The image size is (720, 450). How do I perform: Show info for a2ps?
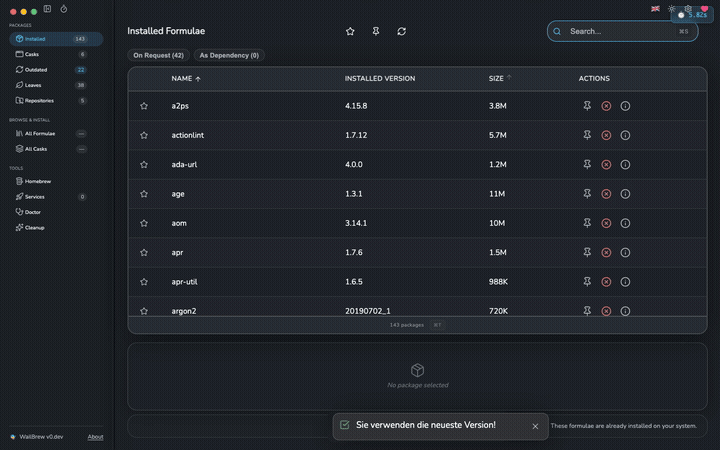pyautogui.click(x=625, y=106)
